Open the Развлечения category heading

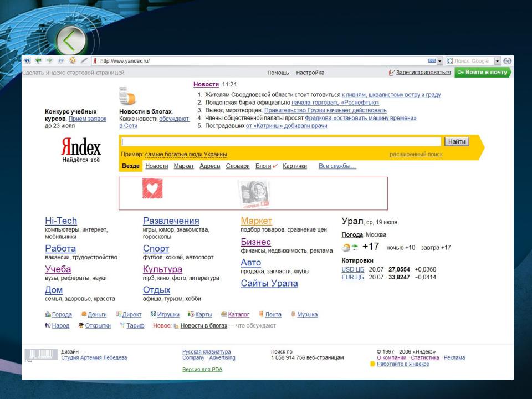pyautogui.click(x=171, y=221)
